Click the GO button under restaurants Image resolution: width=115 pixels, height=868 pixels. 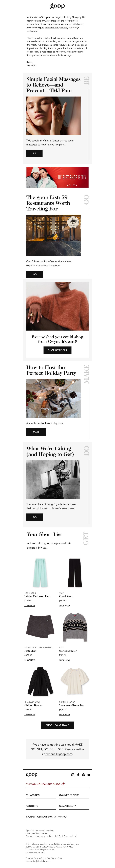pyautogui.click(x=35, y=274)
